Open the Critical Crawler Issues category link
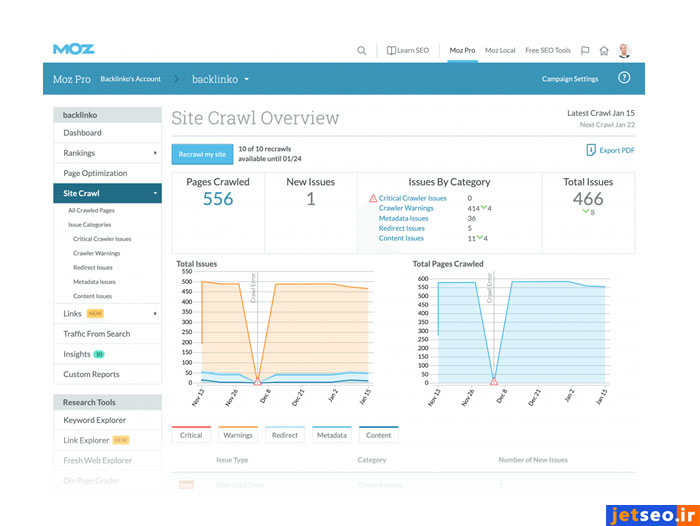The width and height of the screenshot is (700, 526). (412, 198)
